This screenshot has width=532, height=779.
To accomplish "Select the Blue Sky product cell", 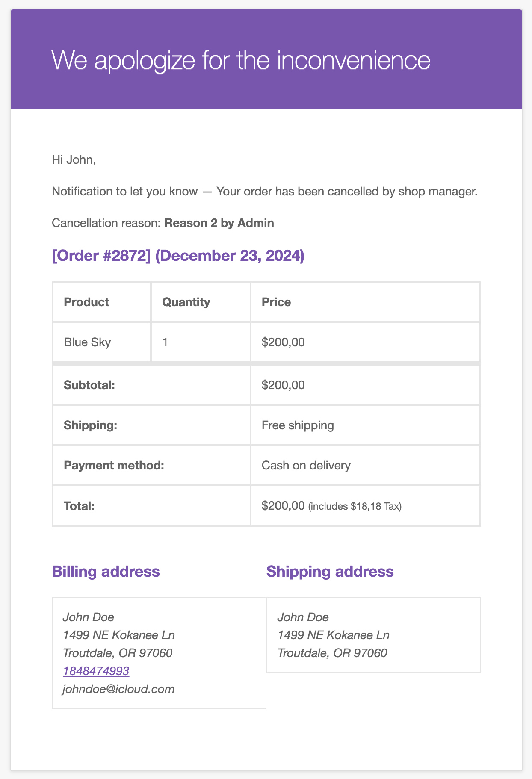I will [102, 342].
